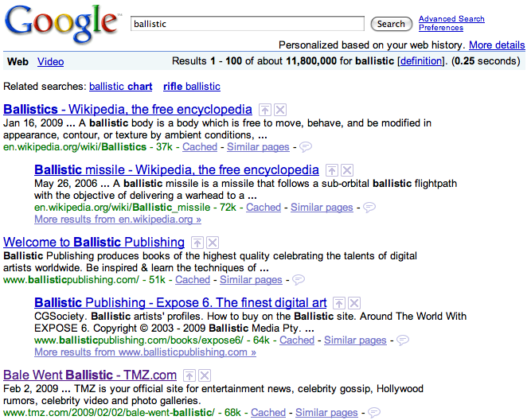Promote the Ballistics Wikipedia result
Screen dimensions: 531x420
265,110
